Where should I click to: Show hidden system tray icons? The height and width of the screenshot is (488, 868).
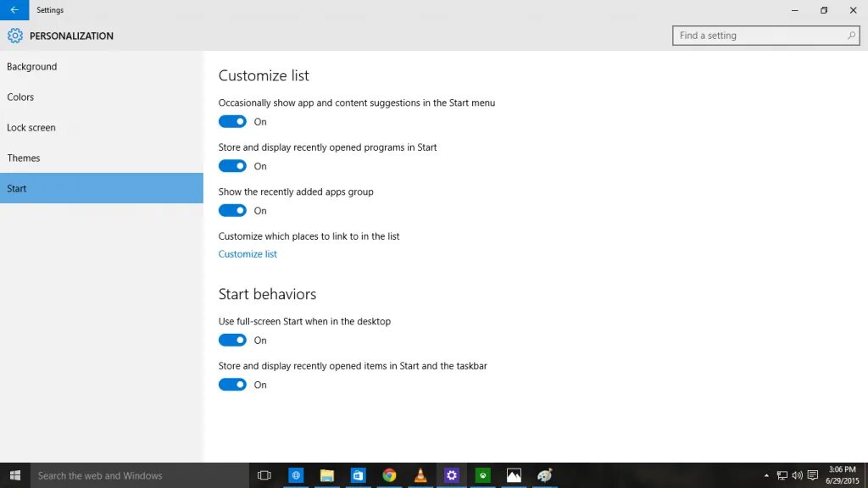[766, 475]
